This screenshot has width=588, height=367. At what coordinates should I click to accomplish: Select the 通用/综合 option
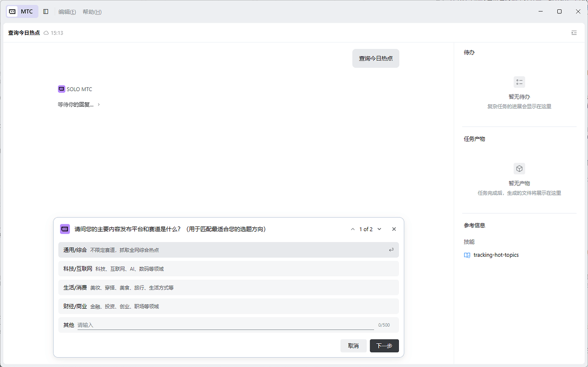tap(228, 250)
